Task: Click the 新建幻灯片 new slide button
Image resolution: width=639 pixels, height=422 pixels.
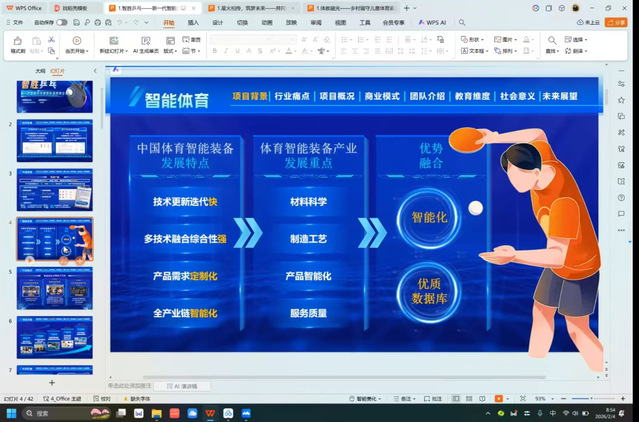Action: coord(112,41)
